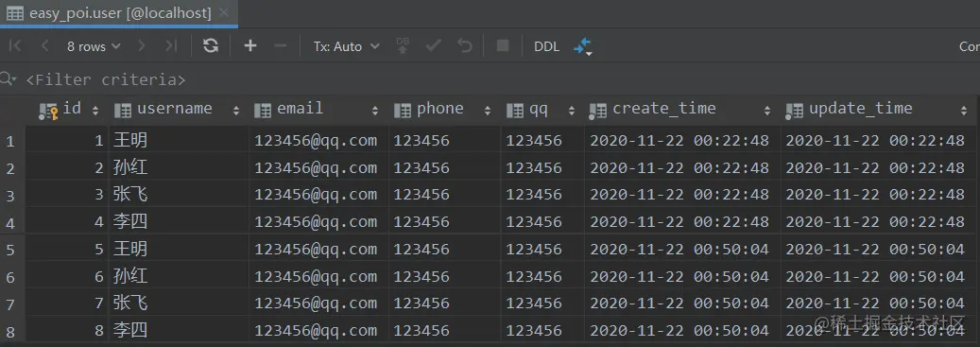Sort by the username column header

pyautogui.click(x=178, y=110)
